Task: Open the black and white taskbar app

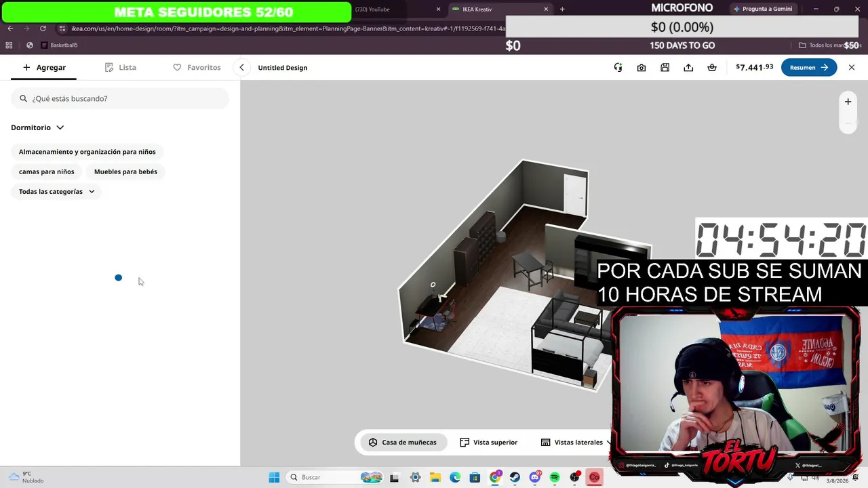Action: pyautogui.click(x=394, y=477)
